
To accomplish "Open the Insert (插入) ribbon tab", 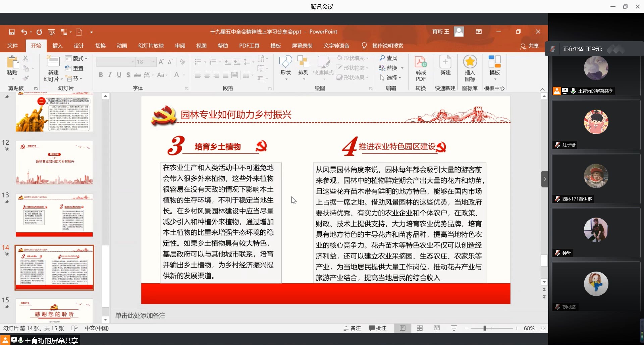I will tap(57, 46).
